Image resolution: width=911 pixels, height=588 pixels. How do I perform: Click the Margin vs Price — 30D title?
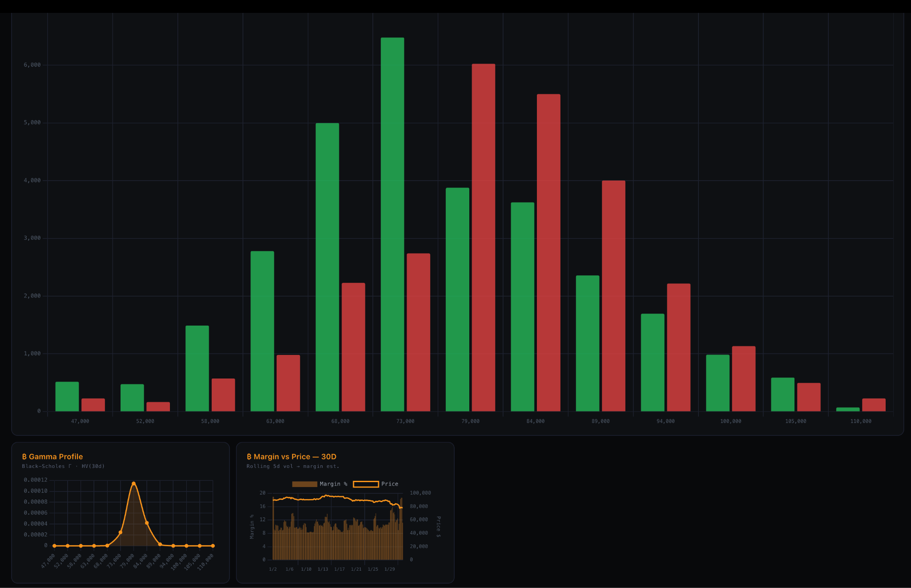(x=294, y=457)
